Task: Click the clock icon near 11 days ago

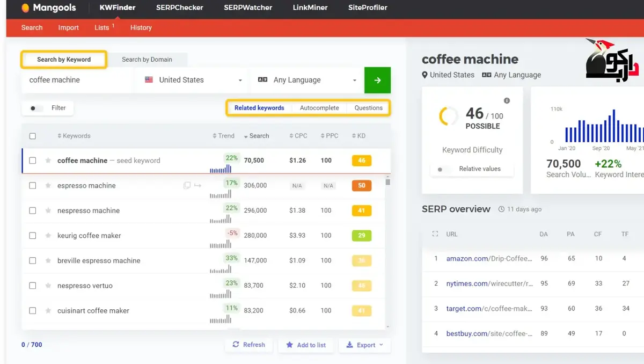Action: click(x=501, y=209)
